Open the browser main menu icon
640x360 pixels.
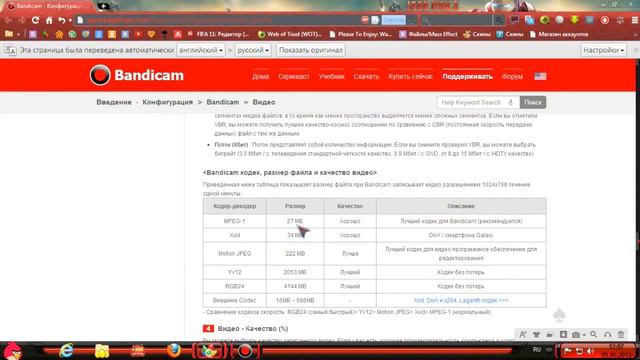635,20
